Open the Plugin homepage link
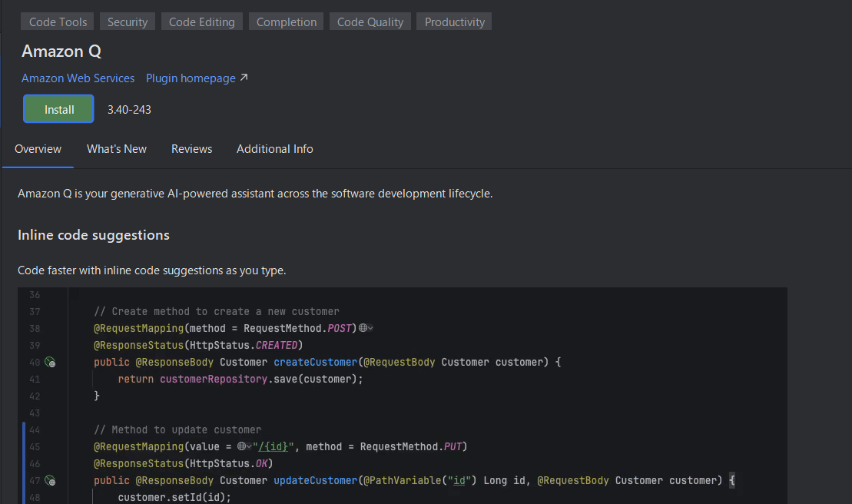Viewport: 852px width, 504px height. click(x=191, y=78)
